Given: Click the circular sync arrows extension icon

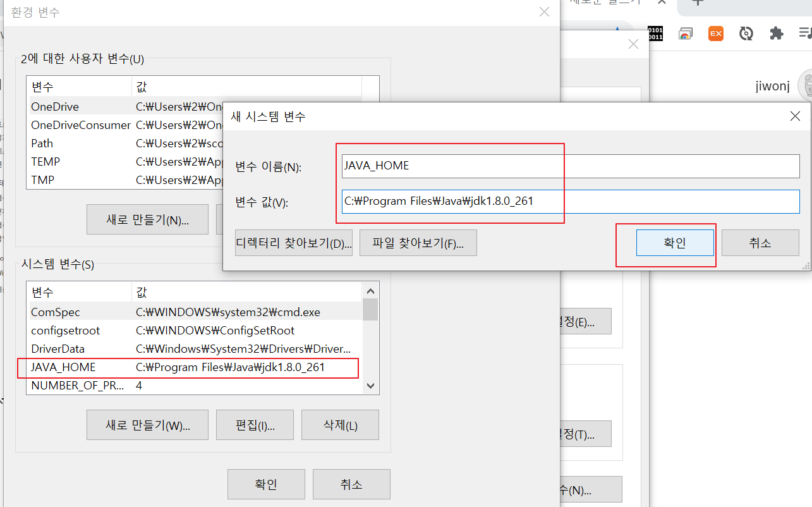Looking at the screenshot, I should [746, 34].
